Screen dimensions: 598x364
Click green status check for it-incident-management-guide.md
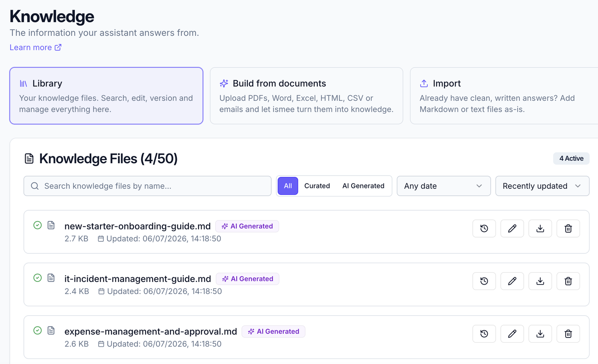38,278
